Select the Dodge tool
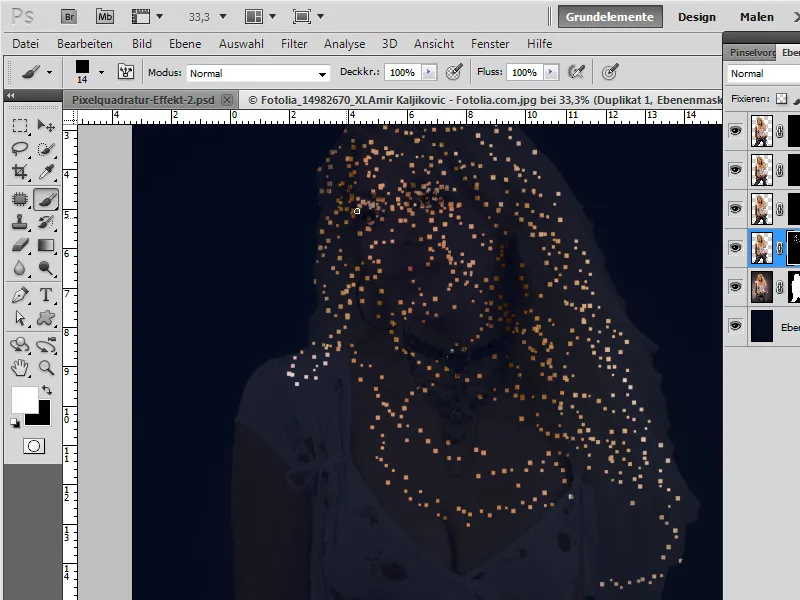This screenshot has width=800, height=600. (x=46, y=268)
